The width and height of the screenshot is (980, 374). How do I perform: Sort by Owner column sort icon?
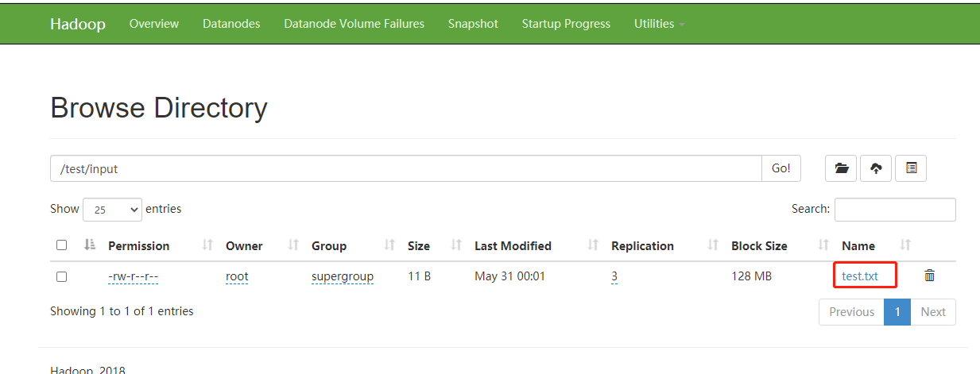tap(293, 245)
